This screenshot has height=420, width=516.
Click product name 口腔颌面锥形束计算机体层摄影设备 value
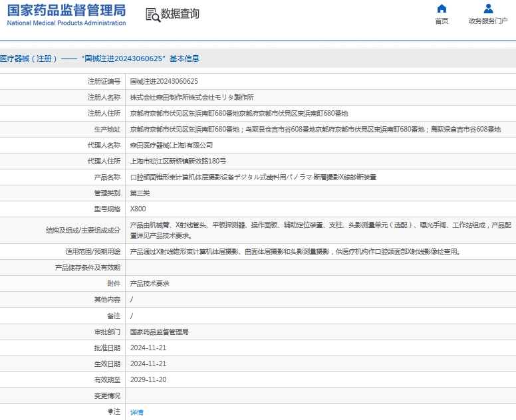click(253, 177)
